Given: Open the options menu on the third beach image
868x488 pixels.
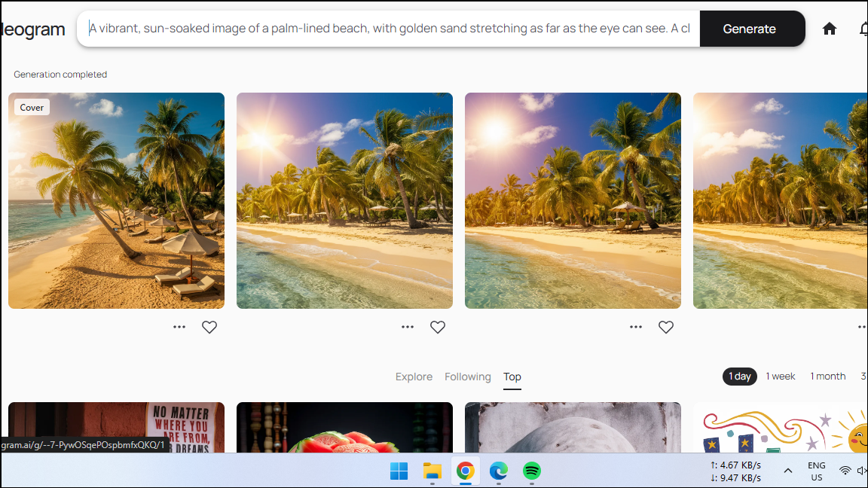Looking at the screenshot, I should [x=635, y=326].
